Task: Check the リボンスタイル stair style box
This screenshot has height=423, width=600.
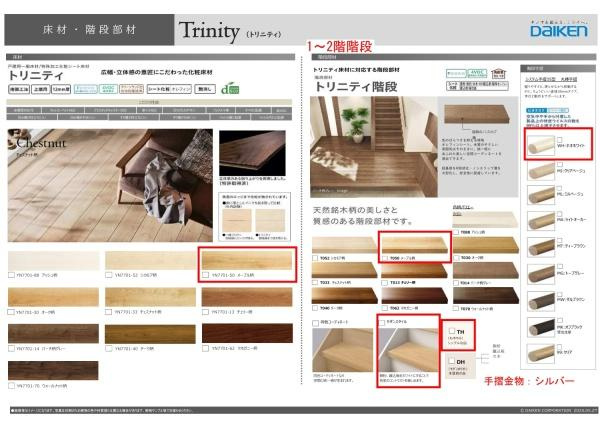Action: click(x=382, y=322)
